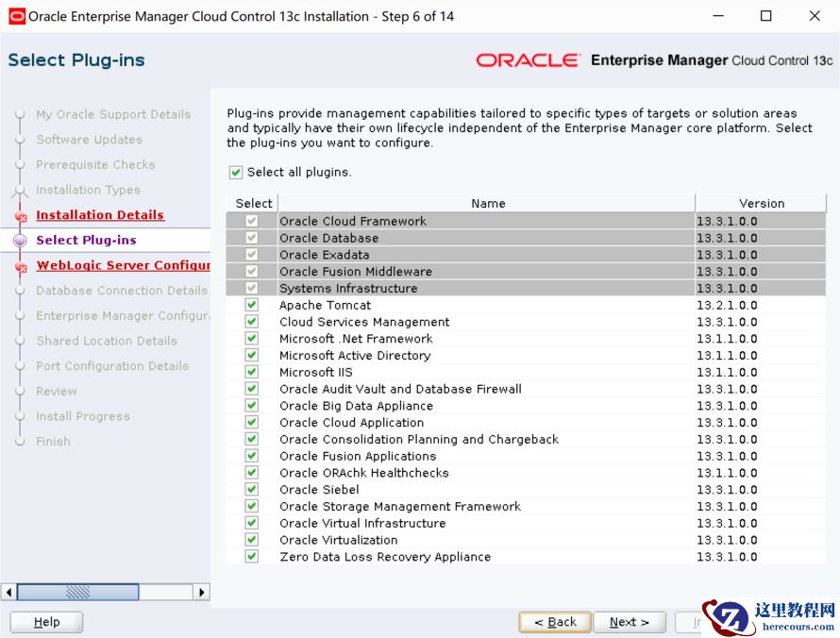Screen dimensions: 840x638
Task: Click the Shared Location Details step
Action: pos(107,341)
